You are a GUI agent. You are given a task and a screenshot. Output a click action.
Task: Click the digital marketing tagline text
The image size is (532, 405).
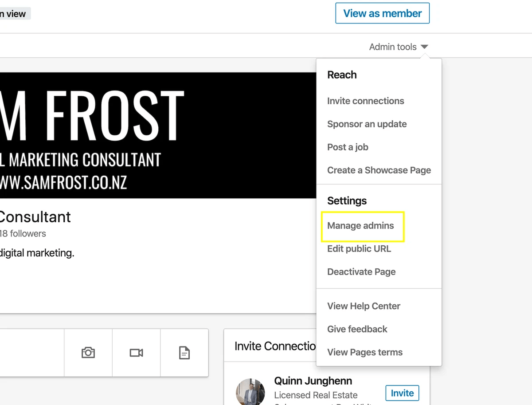(x=37, y=253)
